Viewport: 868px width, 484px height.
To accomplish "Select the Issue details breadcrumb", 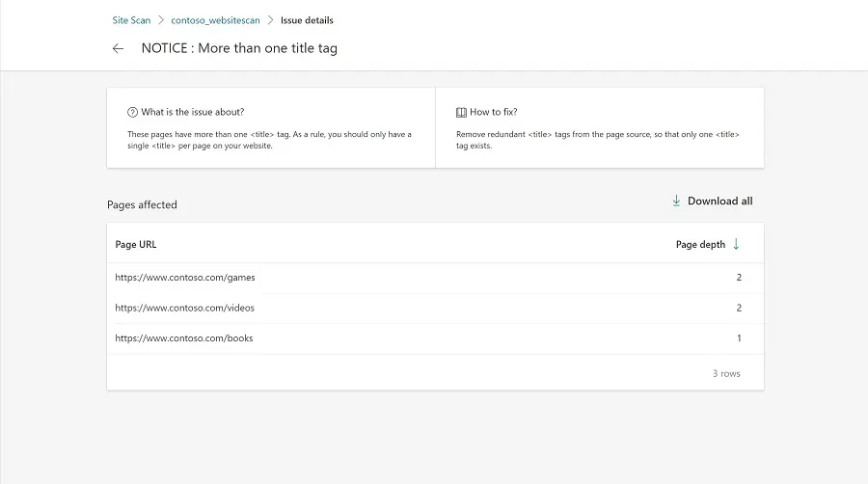I will click(x=307, y=20).
